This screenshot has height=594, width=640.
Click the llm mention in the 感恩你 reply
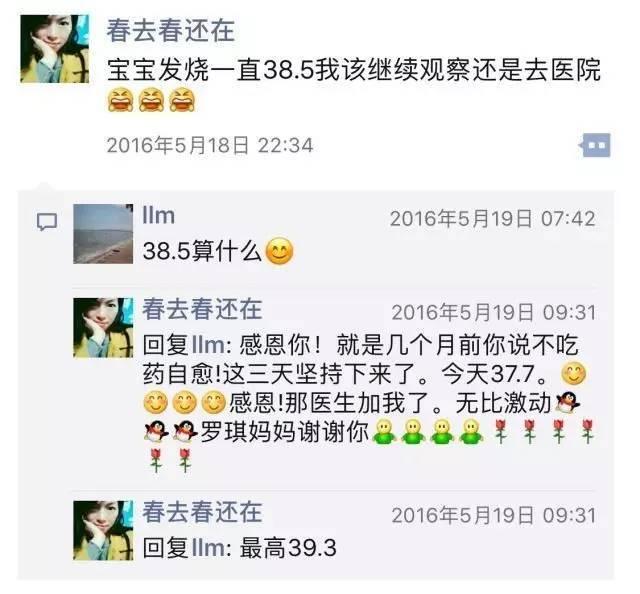[208, 345]
